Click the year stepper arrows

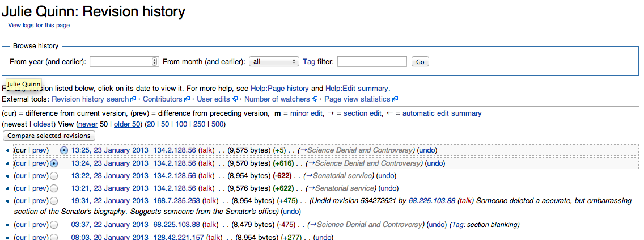[155, 61]
